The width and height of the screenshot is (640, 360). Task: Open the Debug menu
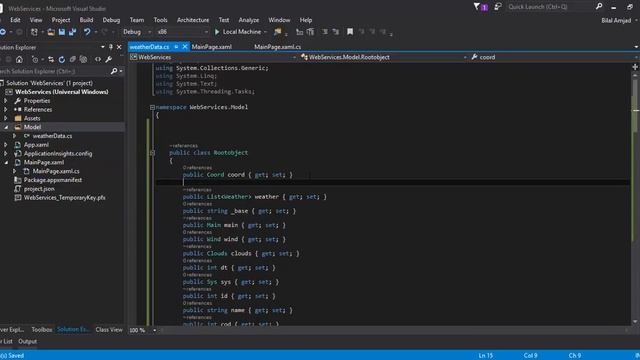coord(111,20)
